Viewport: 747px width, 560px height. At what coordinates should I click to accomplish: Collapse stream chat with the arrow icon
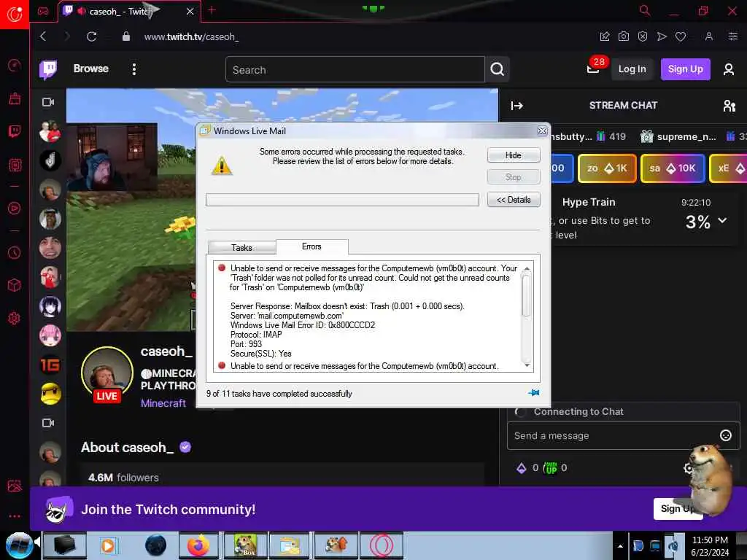(517, 106)
